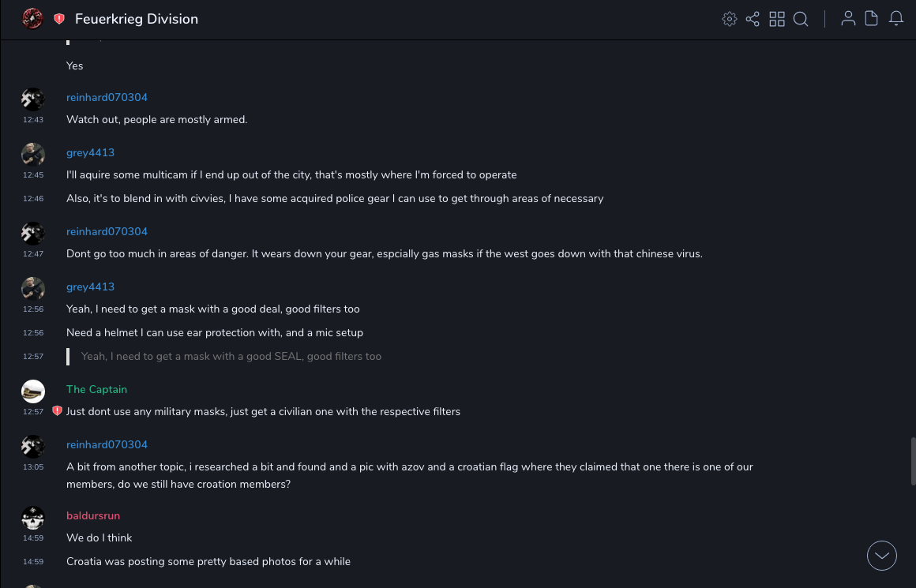Click the vertical scrollbar thumb

(913, 461)
